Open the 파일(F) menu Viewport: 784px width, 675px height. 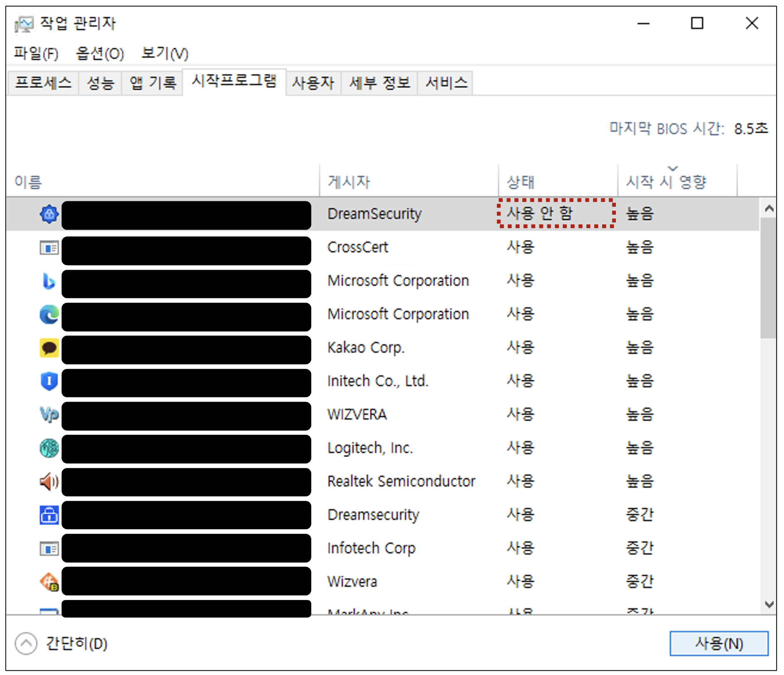(36, 53)
